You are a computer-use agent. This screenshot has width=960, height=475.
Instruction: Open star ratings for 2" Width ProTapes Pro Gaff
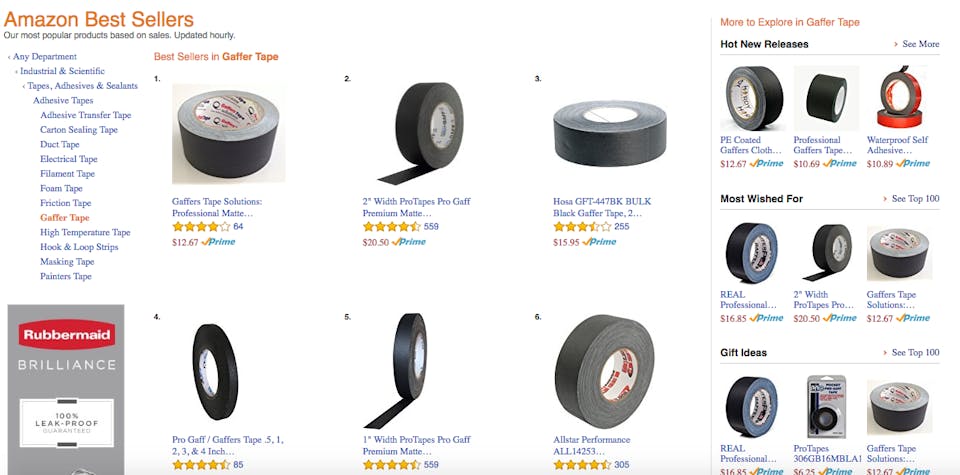(x=391, y=227)
